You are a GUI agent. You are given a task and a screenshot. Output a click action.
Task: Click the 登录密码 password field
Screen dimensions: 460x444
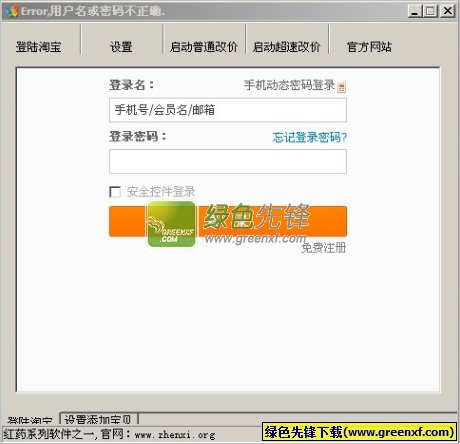tap(228, 161)
